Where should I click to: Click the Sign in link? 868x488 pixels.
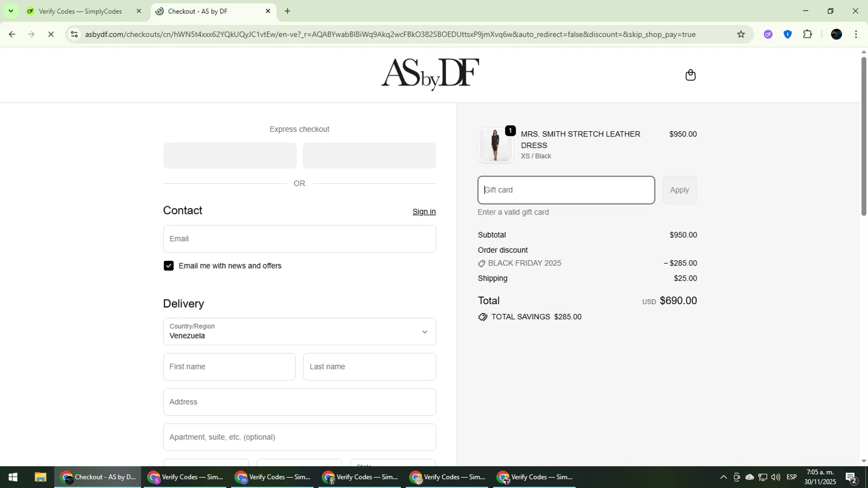424,212
